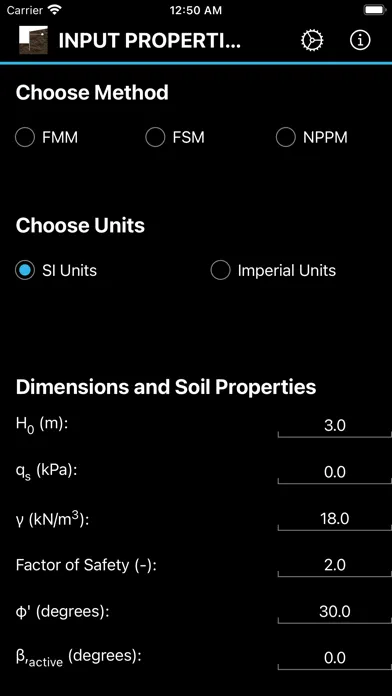Edit the β,active degrees field

click(x=335, y=658)
